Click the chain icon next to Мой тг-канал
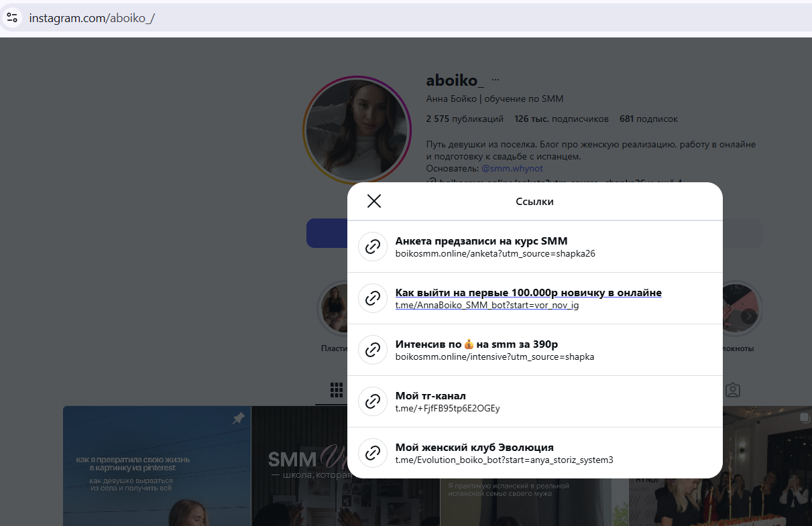This screenshot has height=526, width=812. coord(373,401)
